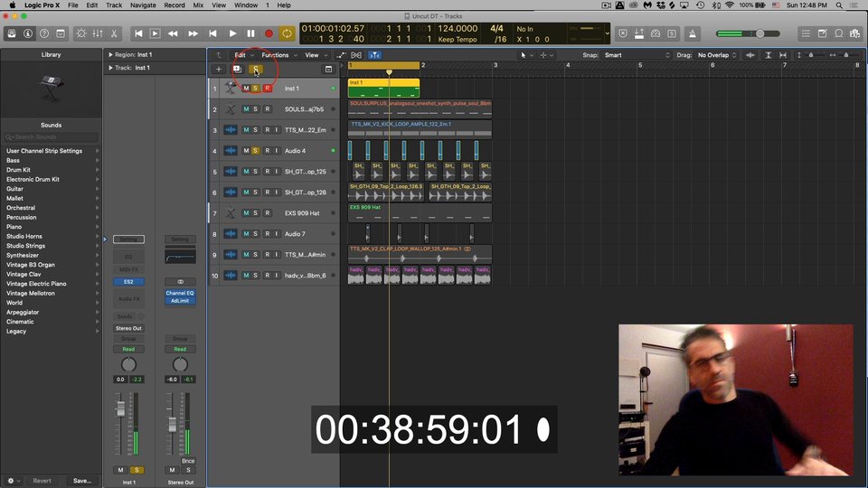Open the Tracks area Edit dropdown
Screen dimensions: 868x488
(243, 55)
